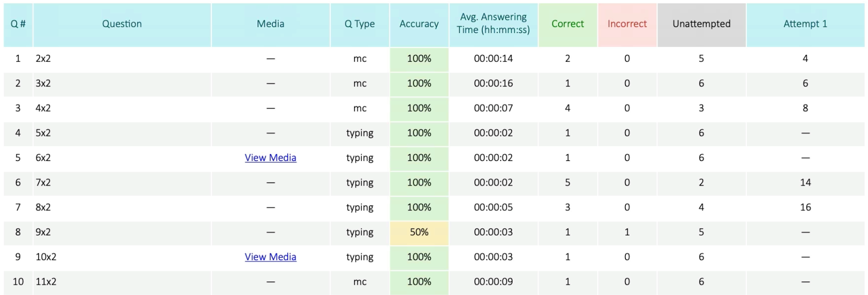Select the 8x2 question cell

tap(43, 208)
